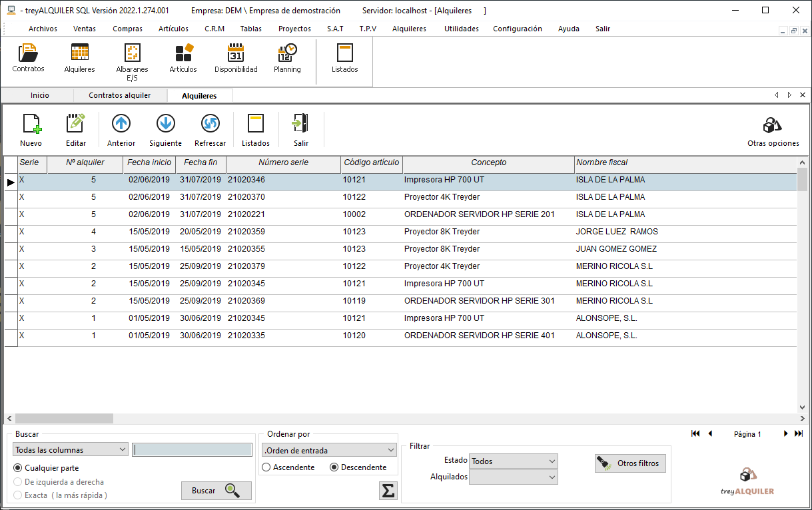Open Otros filtros button

tap(630, 463)
